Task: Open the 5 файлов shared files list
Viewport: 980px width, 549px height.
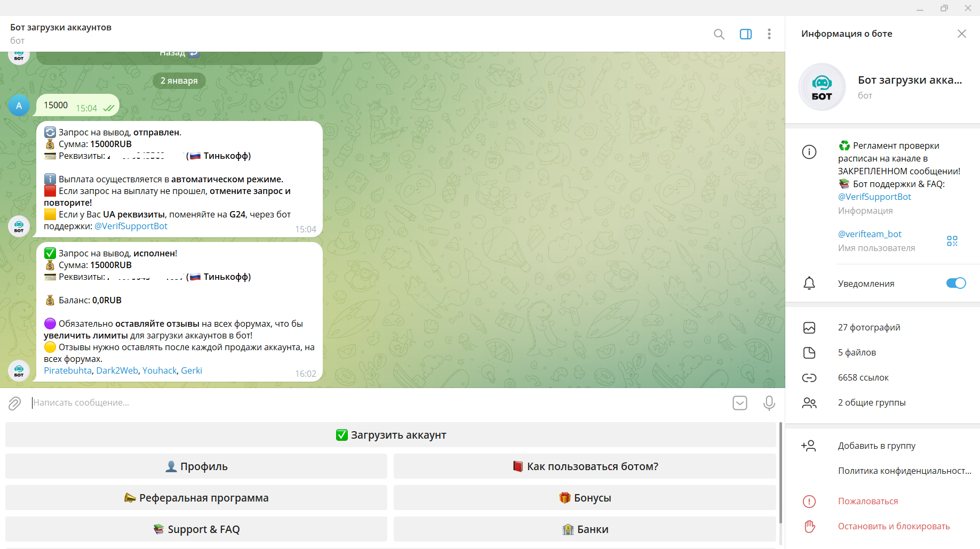Action: 856,352
